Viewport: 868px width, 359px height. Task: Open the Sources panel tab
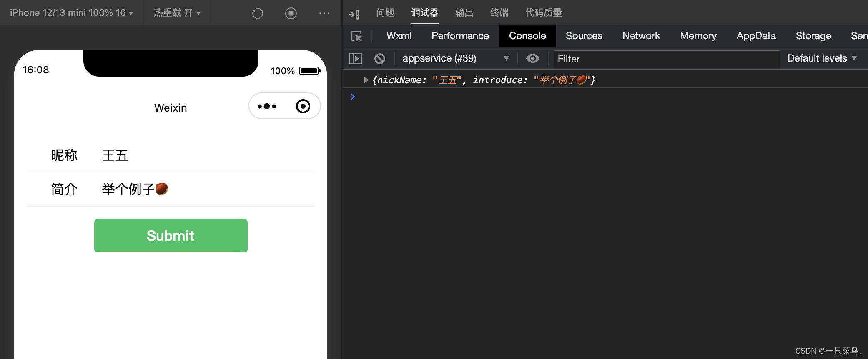coord(584,36)
